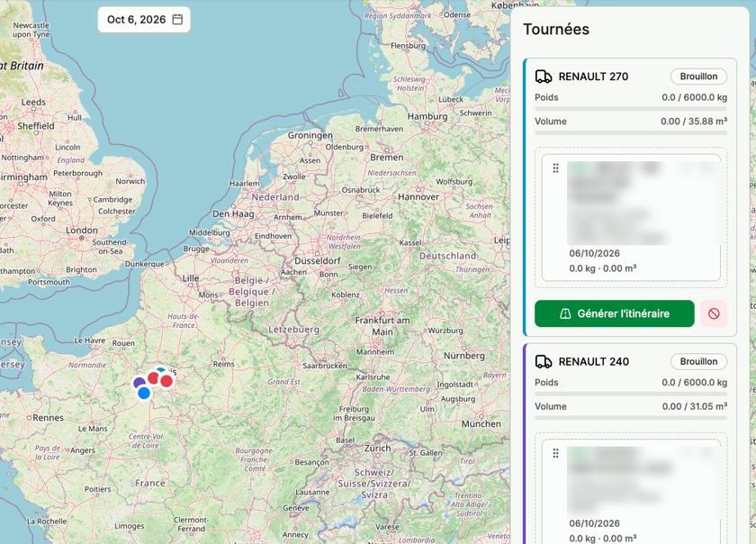Click 0.0 / 6000.0 kg value in RENAULT 270
The height and width of the screenshot is (544, 756).
click(x=694, y=97)
